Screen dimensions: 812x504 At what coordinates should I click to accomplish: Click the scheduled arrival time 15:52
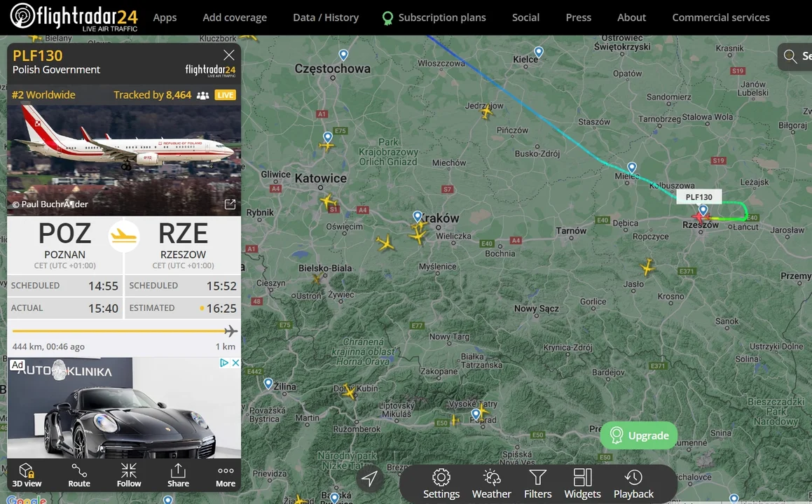click(x=221, y=286)
